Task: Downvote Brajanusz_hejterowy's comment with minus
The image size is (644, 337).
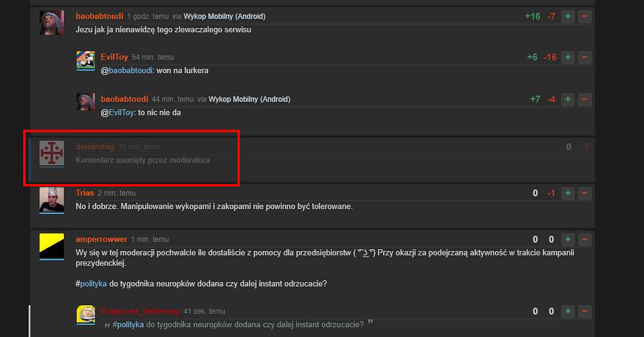Action: pyautogui.click(x=585, y=311)
